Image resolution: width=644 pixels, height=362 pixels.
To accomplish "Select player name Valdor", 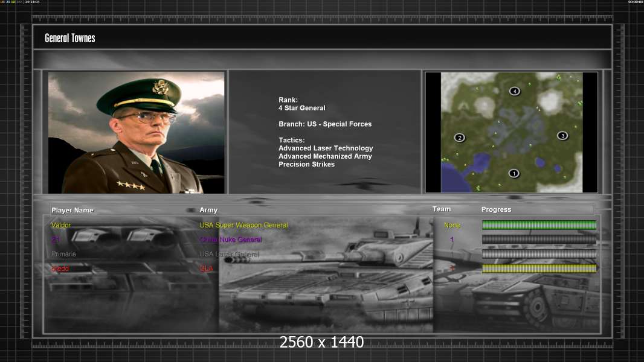I will pyautogui.click(x=61, y=225).
